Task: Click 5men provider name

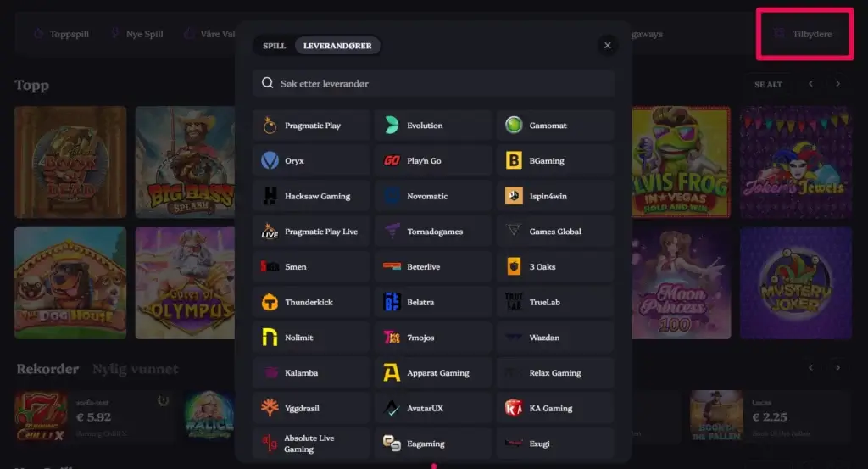Action: point(296,267)
